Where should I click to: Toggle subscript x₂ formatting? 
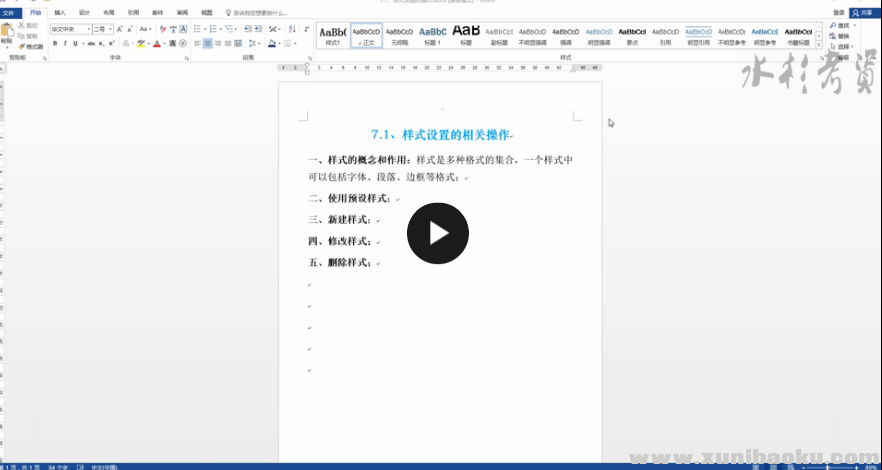[x=104, y=44]
